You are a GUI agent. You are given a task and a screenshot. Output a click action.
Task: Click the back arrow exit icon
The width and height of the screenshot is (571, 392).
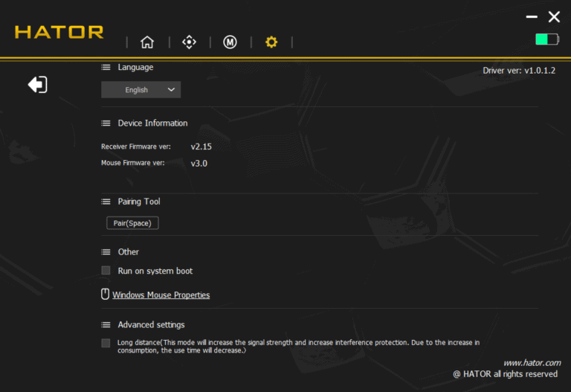[x=37, y=85]
